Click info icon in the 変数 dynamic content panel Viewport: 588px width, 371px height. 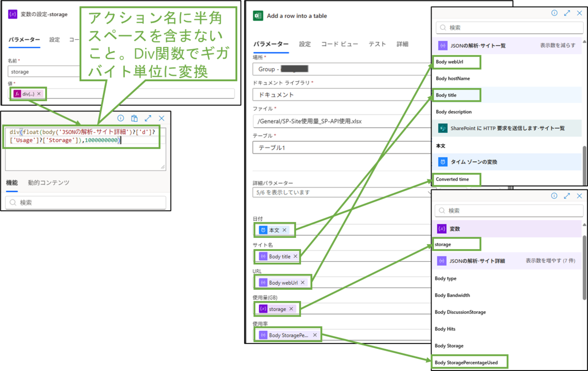click(x=554, y=195)
